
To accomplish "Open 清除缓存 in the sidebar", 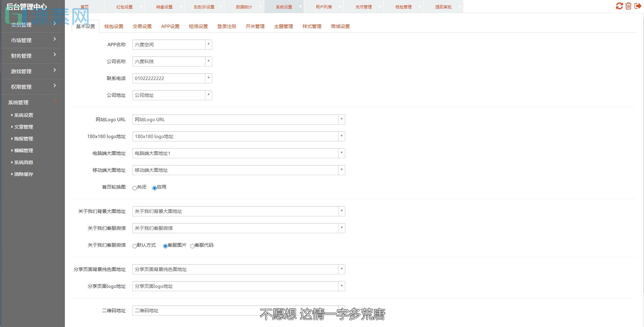I will (x=23, y=174).
